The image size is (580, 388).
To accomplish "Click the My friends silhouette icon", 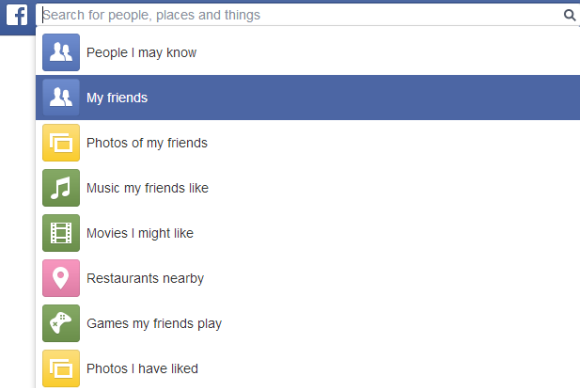I will click(x=61, y=97).
